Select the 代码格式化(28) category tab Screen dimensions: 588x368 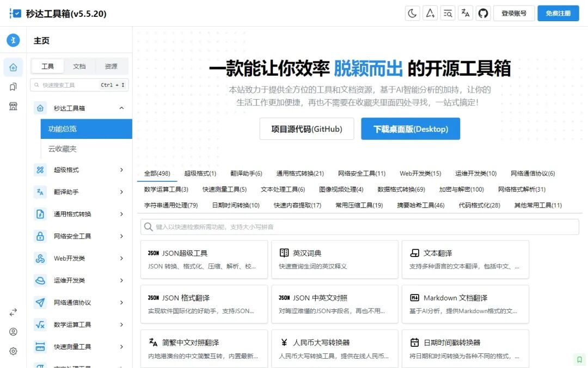pyautogui.click(x=479, y=206)
